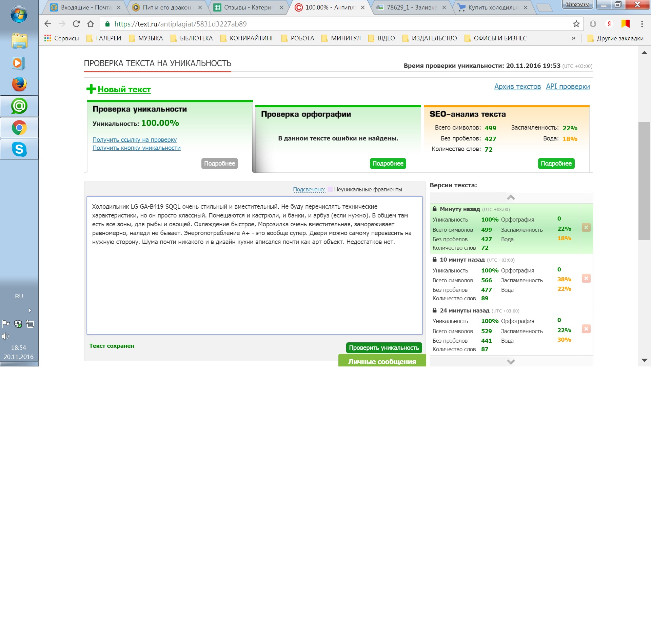Toggle the Подсвечено highlighting option
This screenshot has width=651, height=644.
pos(309,189)
